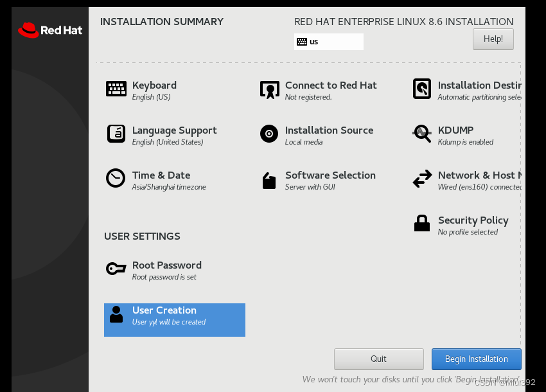Click the Security Policy padlock icon
The height and width of the screenshot is (392, 546).
click(x=422, y=224)
